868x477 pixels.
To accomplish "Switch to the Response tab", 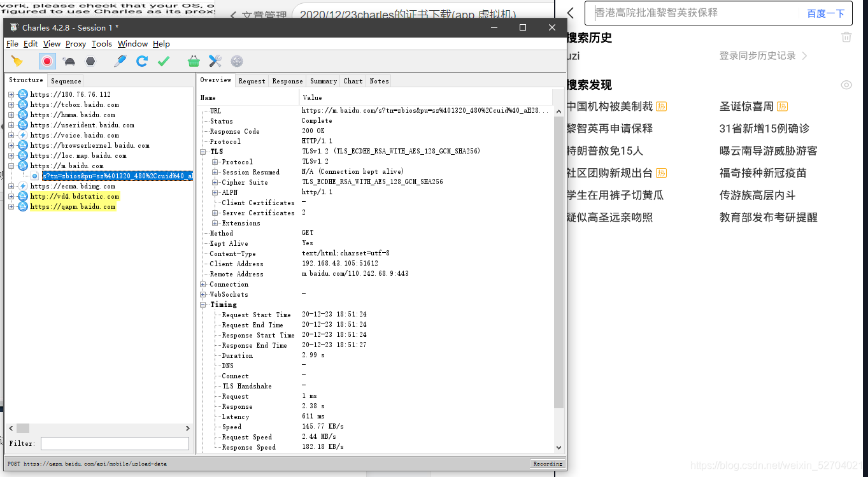I will pyautogui.click(x=287, y=81).
